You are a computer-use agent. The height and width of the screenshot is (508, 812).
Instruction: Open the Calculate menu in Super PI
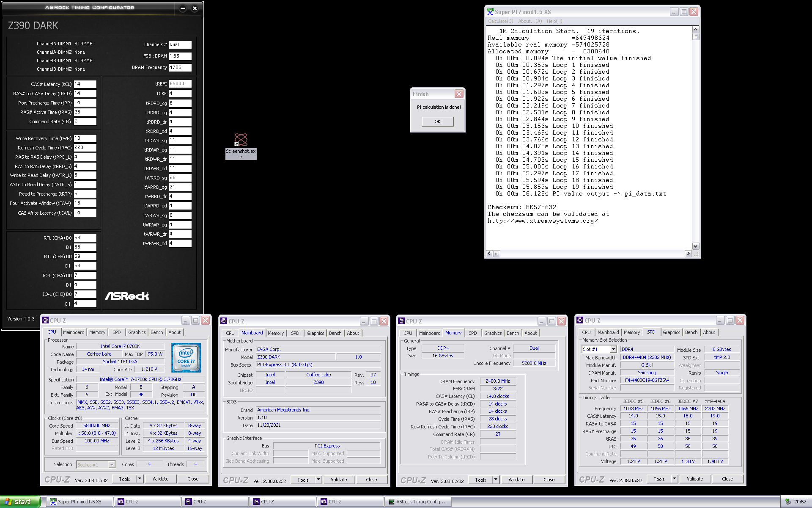coord(500,21)
